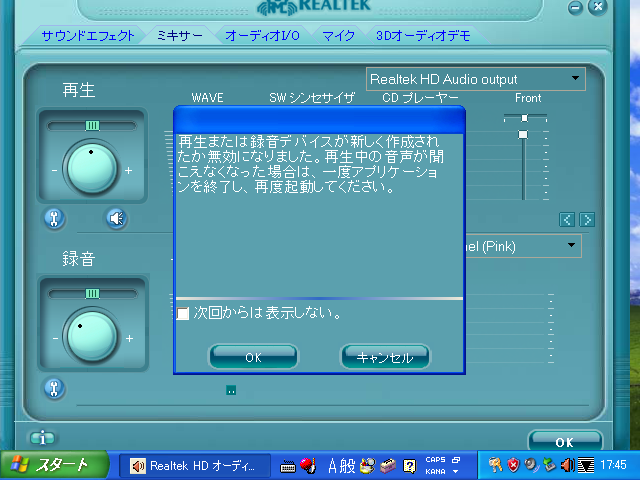Open the オーディオI/O tab
The height and width of the screenshot is (480, 640).
coord(262,36)
